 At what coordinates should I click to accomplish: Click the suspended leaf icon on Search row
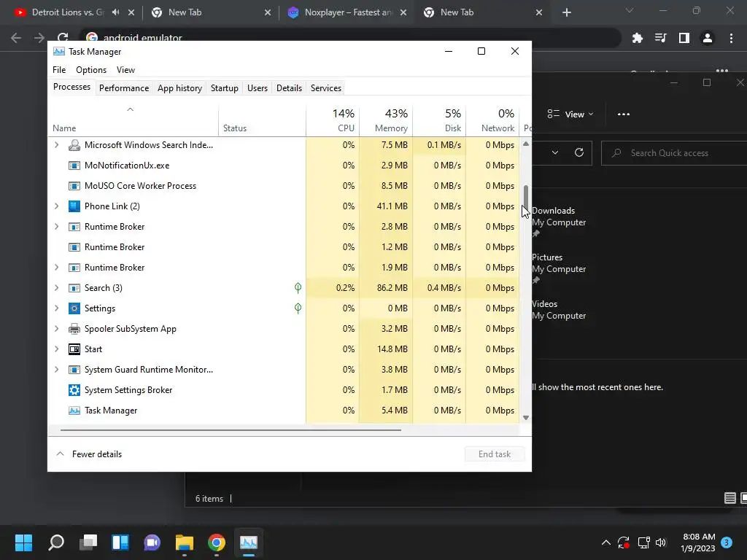(x=298, y=287)
